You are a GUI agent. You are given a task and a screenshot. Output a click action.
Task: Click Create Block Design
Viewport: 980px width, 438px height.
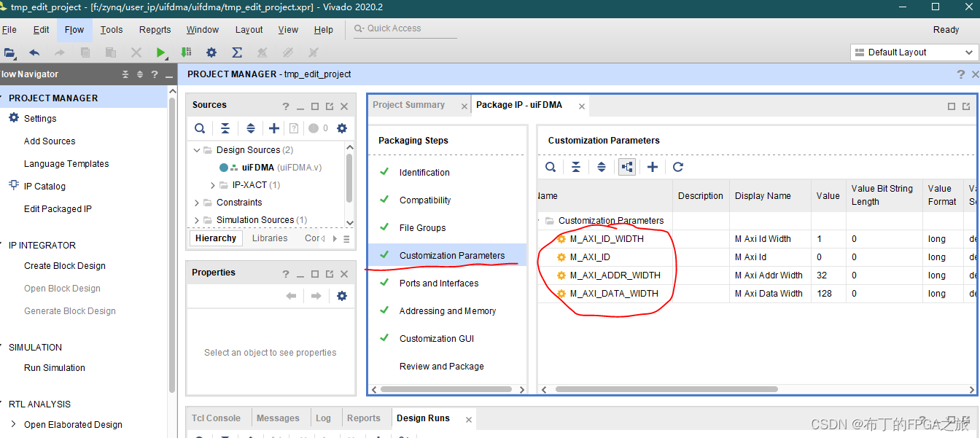(x=65, y=266)
